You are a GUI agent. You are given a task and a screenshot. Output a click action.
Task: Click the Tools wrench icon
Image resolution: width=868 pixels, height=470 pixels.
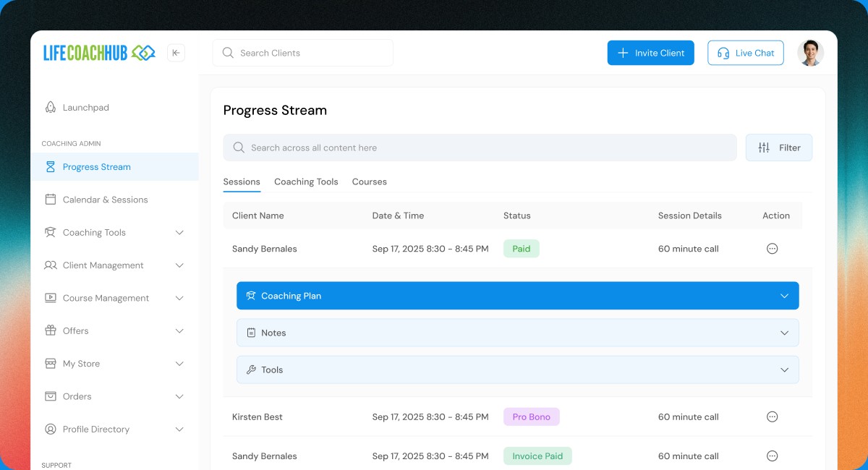point(251,369)
